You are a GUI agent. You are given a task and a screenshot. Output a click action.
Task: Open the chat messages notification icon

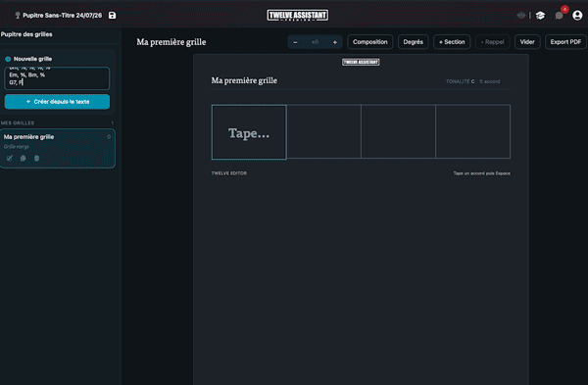point(560,16)
